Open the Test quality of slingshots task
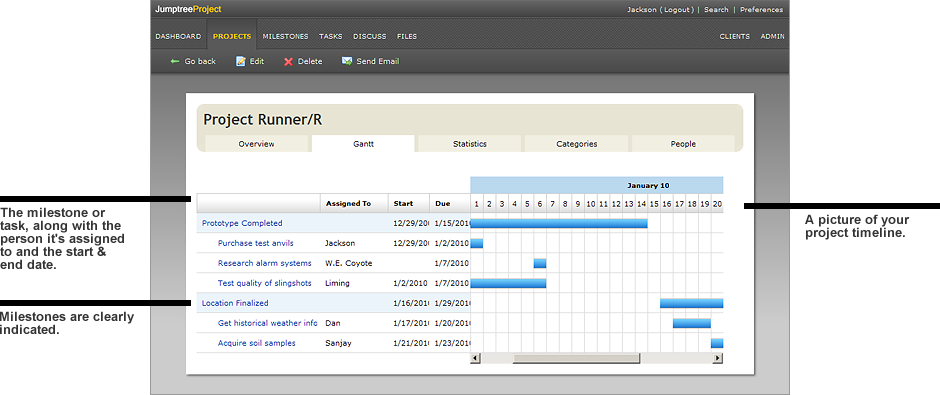This screenshot has height=395, width=940. click(x=264, y=283)
